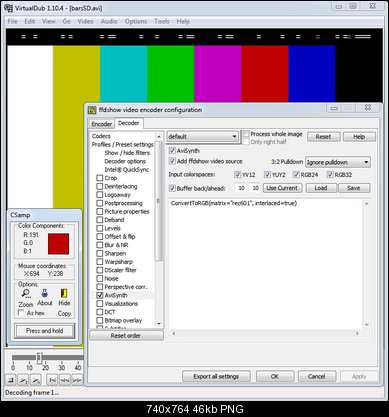Click the Load script button

pyautogui.click(x=321, y=188)
